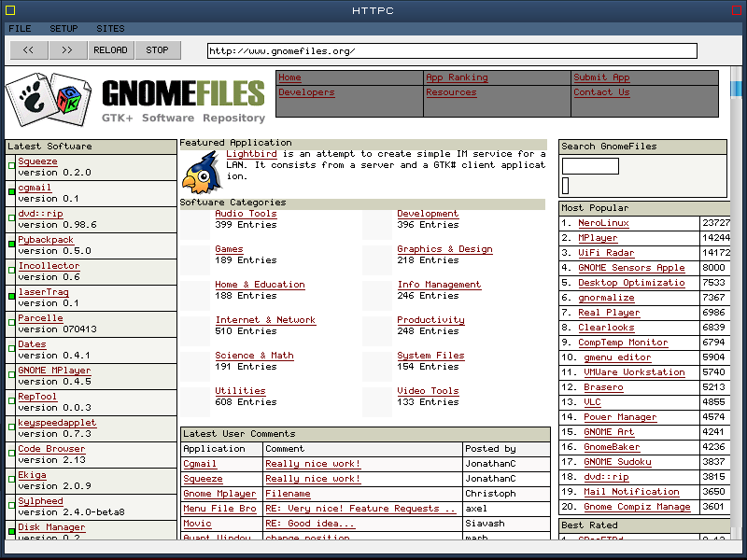Go back with the << button

(x=29, y=50)
